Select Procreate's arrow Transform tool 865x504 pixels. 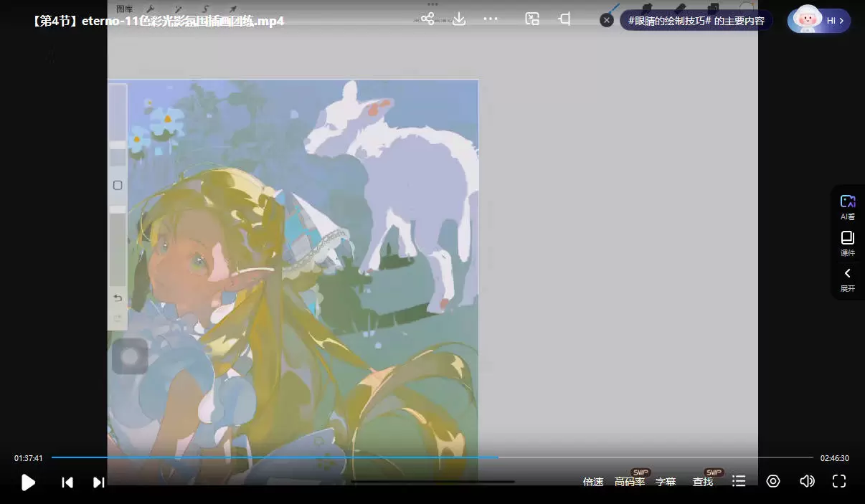tap(233, 9)
